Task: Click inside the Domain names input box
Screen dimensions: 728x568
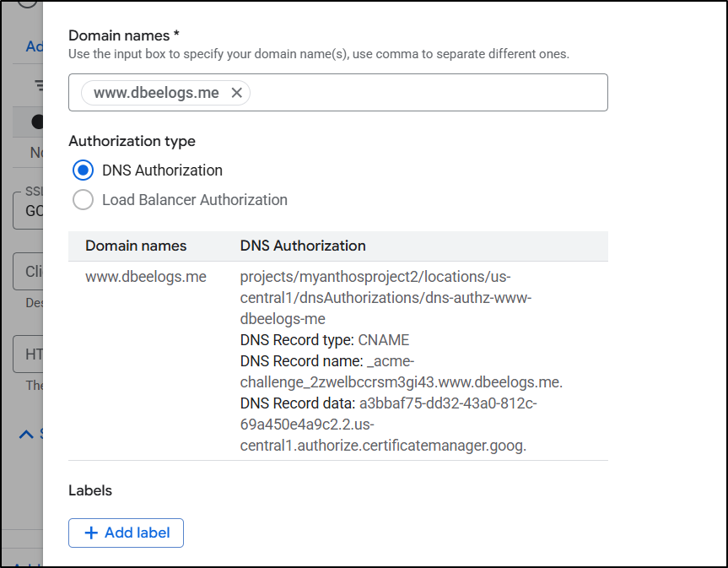Action: coord(422,93)
